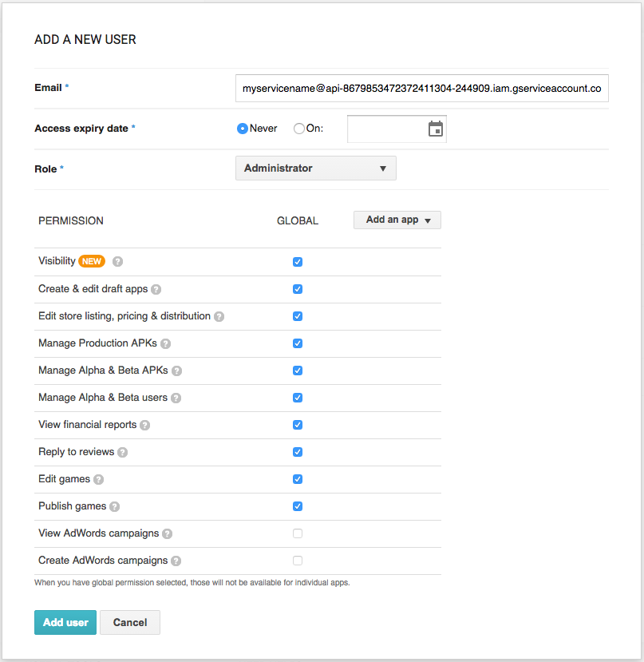Click the Add user button
This screenshot has width=644, height=662.
[x=65, y=623]
